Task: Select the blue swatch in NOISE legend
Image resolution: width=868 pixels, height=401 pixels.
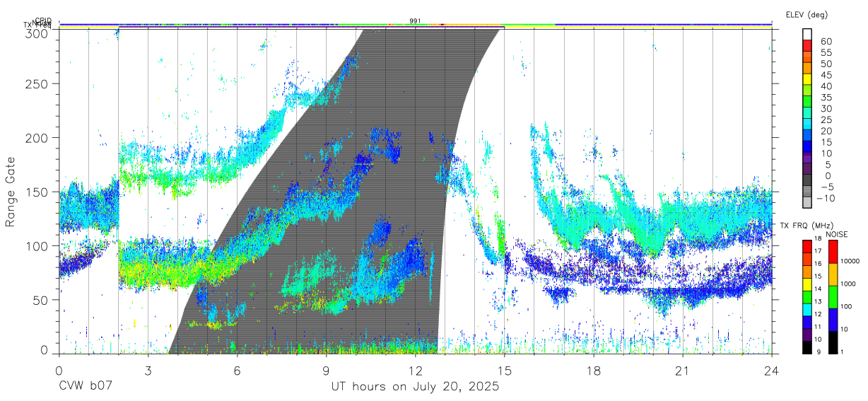Action: 832,319
